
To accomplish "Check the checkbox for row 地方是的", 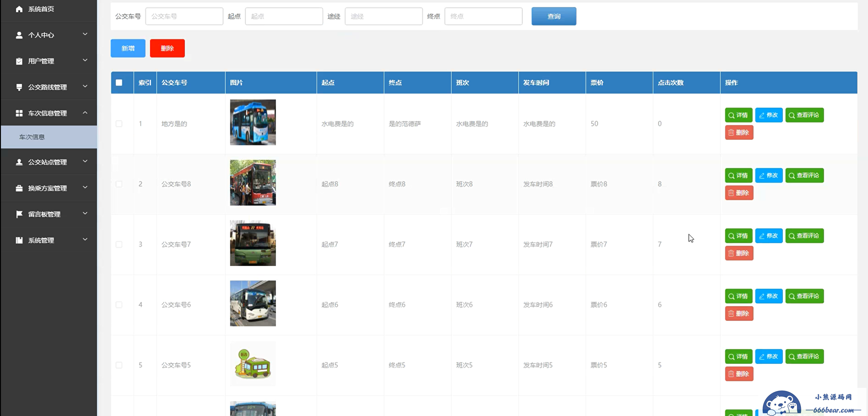I will pyautogui.click(x=119, y=124).
